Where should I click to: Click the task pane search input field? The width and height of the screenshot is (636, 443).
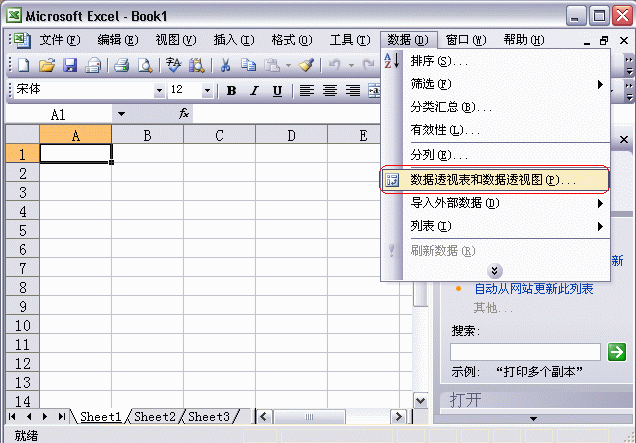[x=525, y=352]
